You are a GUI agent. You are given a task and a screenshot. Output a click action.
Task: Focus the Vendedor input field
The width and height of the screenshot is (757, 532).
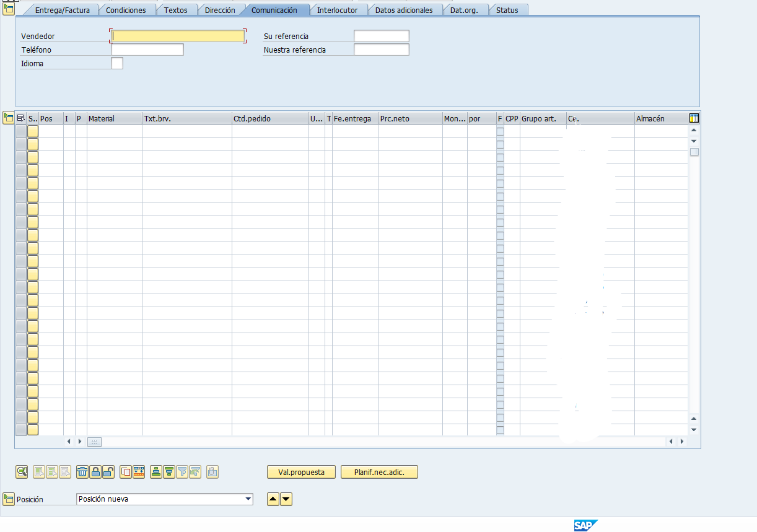(x=178, y=36)
